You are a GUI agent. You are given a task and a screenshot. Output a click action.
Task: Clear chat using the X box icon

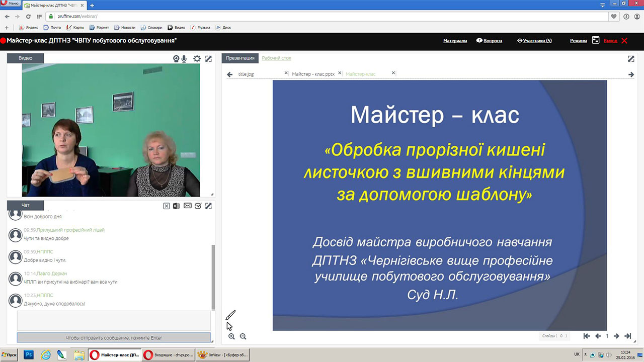coord(167,206)
